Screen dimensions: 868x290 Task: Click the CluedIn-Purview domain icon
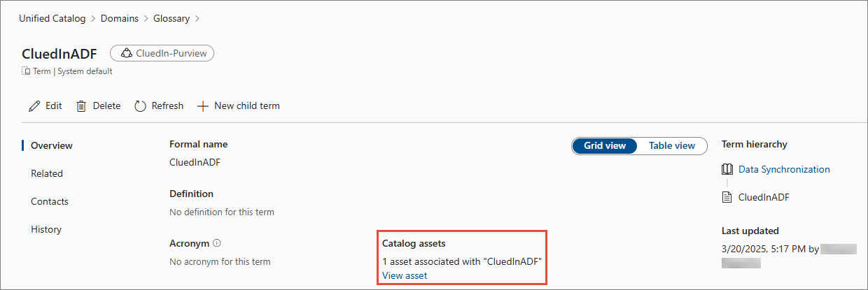tap(127, 53)
